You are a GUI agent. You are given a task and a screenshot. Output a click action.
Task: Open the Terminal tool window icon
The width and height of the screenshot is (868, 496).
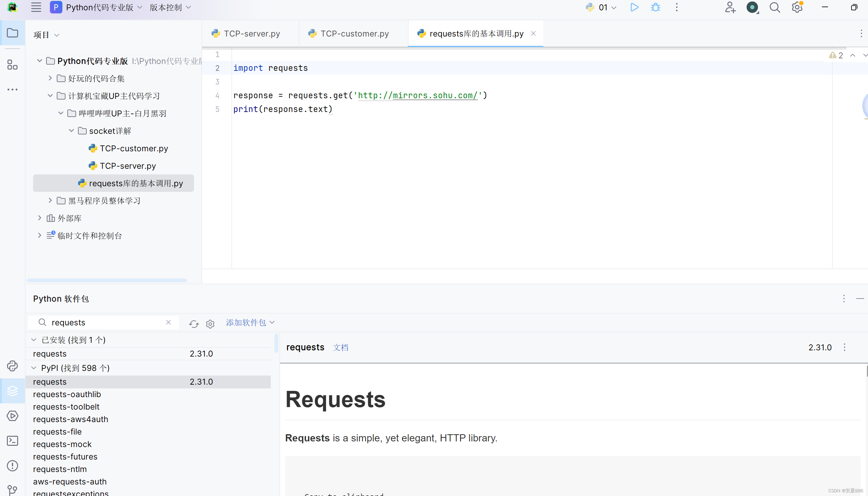coord(12,441)
